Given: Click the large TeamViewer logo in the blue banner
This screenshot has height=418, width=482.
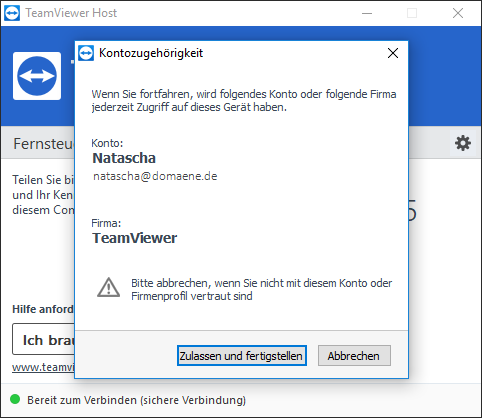Looking at the screenshot, I should coord(37,76).
